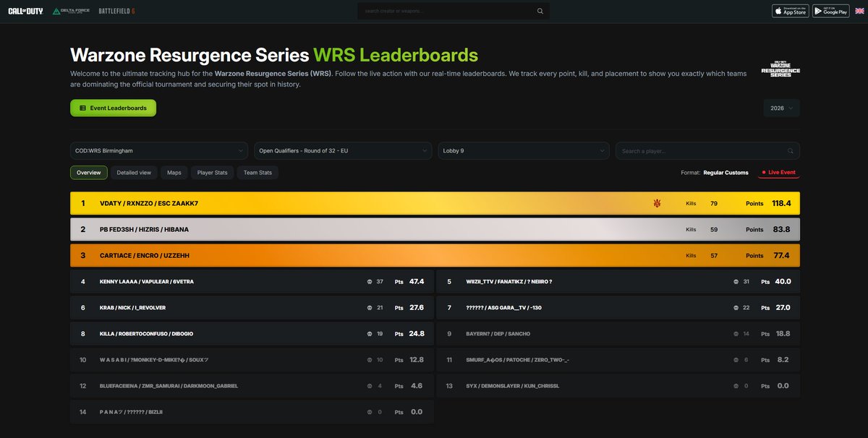Open the Battlefield 6 logo link
The width and height of the screenshot is (868, 438).
(x=117, y=11)
